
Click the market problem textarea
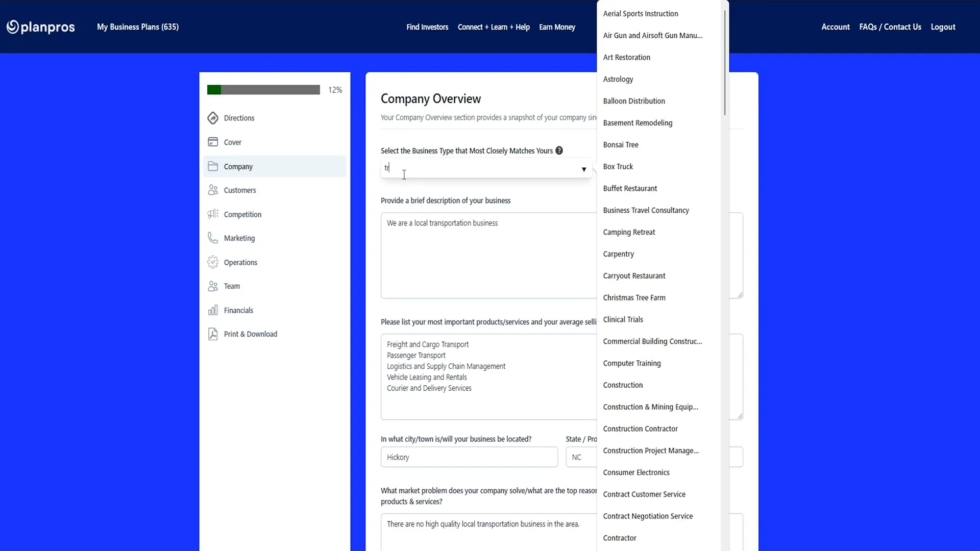pyautogui.click(x=488, y=532)
